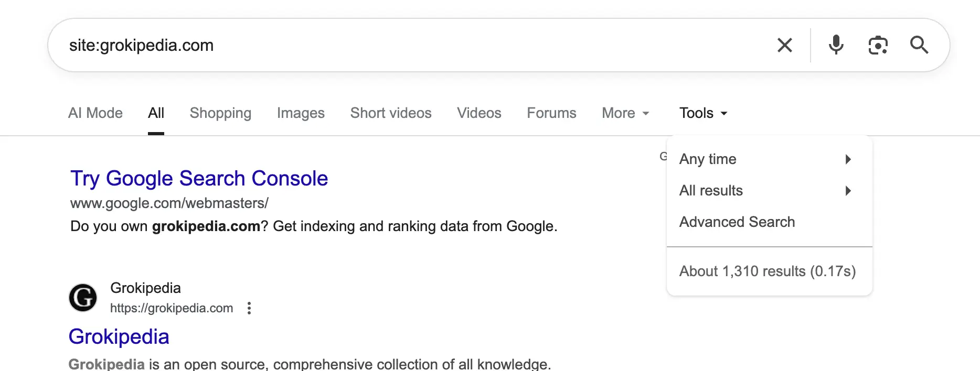980x371 pixels.
Task: Open Grokipedia result three-dot options
Action: point(249,308)
